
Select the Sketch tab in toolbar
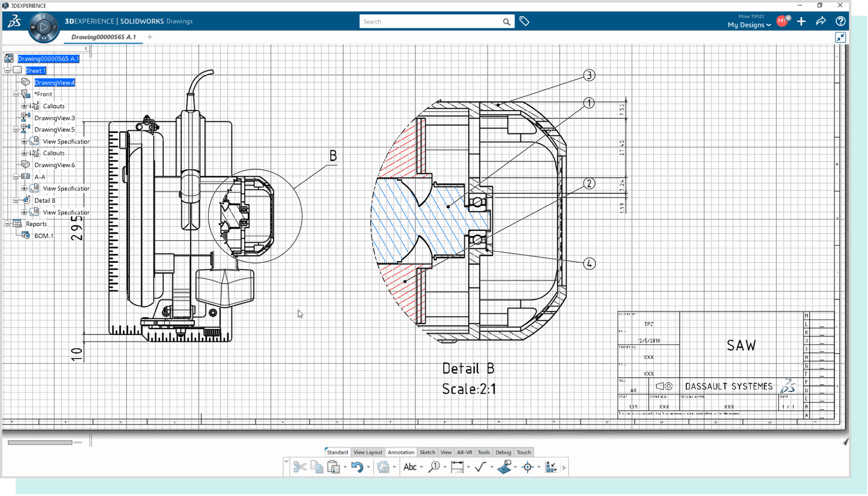pos(427,452)
